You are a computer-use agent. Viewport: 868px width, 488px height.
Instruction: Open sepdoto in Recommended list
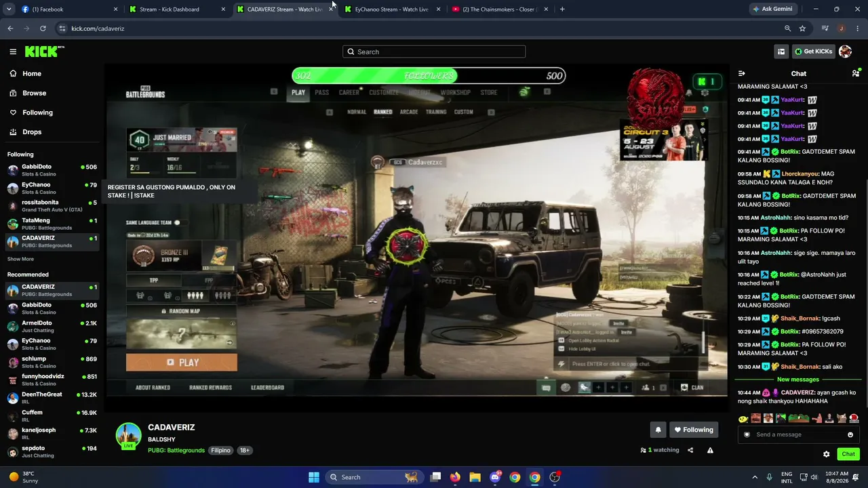coord(53,451)
